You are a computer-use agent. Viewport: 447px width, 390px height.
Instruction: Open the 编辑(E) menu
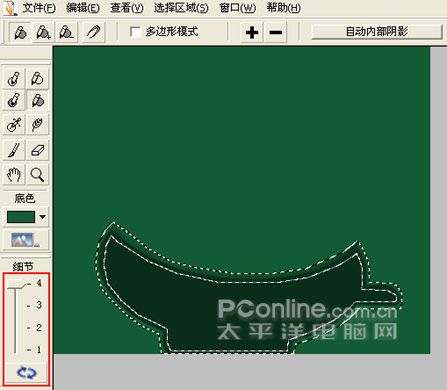[x=82, y=8]
